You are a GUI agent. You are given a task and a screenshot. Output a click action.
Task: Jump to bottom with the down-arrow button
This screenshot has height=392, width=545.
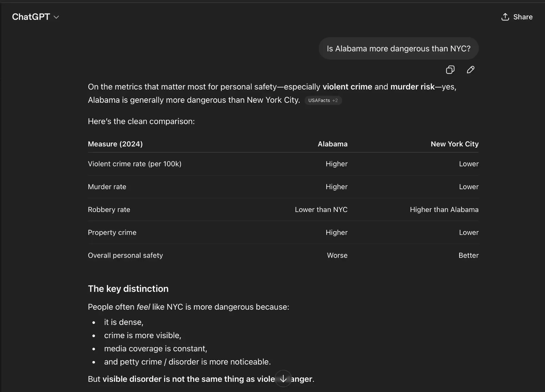(283, 379)
